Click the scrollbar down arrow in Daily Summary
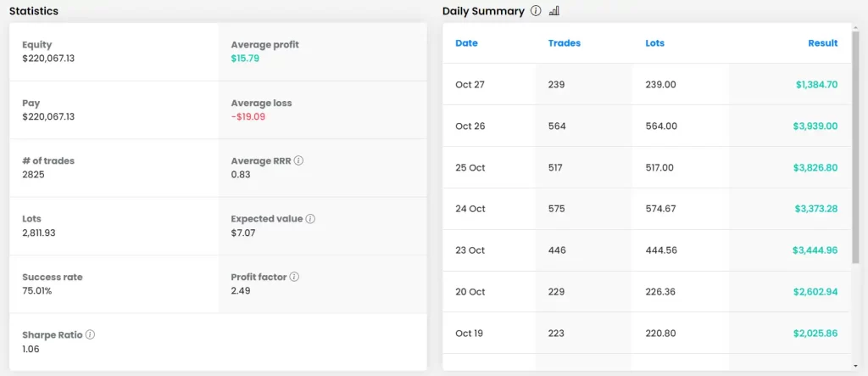 point(856,367)
